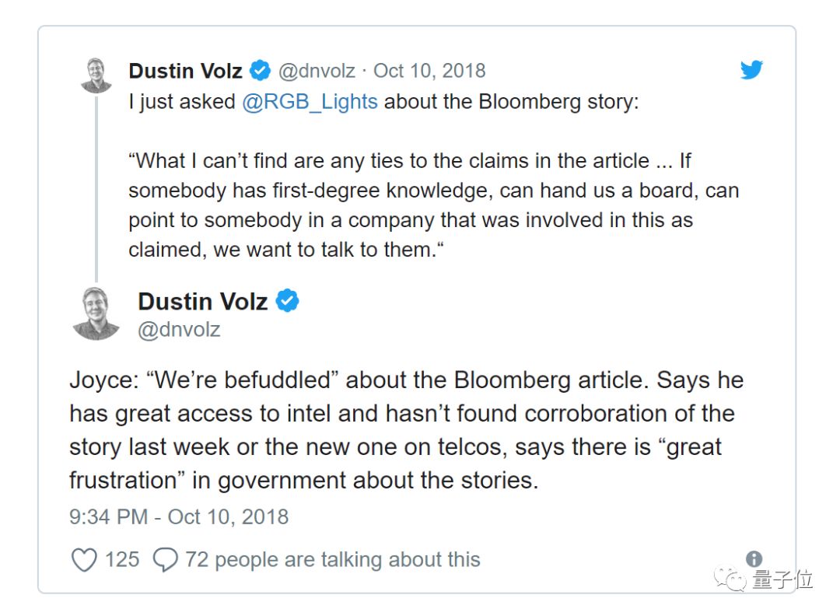Screen dimensions: 840x616
Task: Open @dnvolz handle under the large name
Action: pos(179,329)
